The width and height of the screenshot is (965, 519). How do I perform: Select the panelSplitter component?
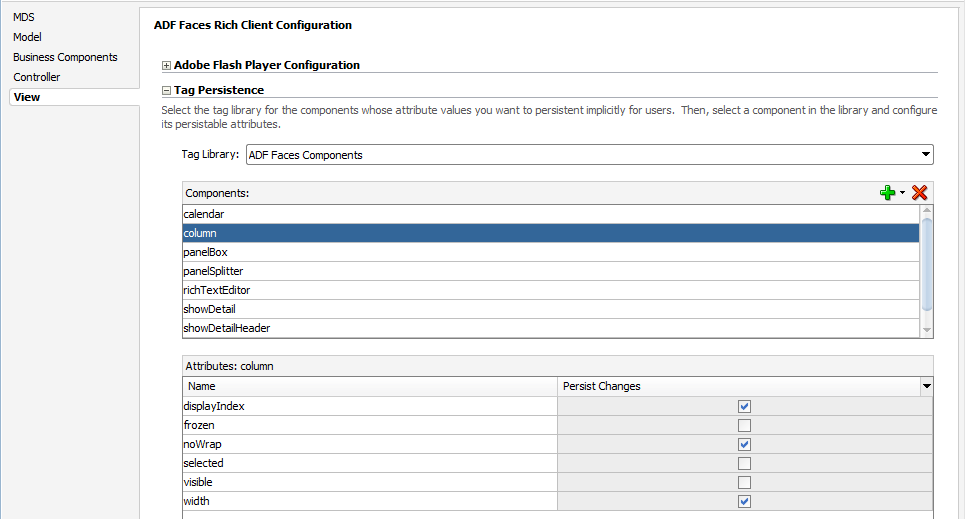pyautogui.click(x=551, y=271)
